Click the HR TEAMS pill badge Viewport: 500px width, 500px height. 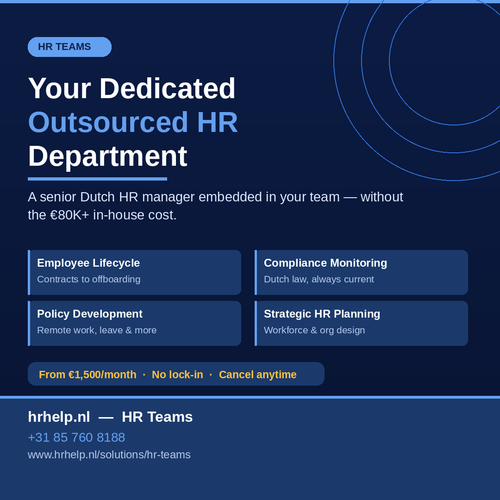pyautogui.click(x=69, y=47)
